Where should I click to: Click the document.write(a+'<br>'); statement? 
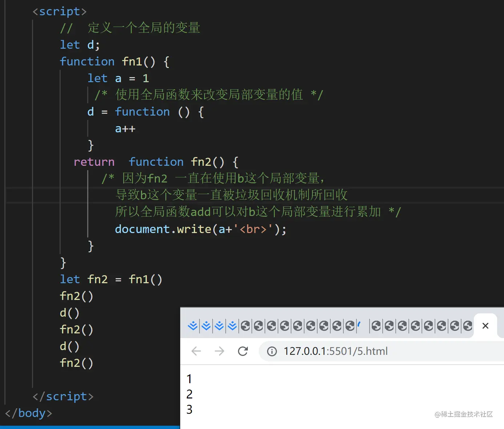coord(201,229)
